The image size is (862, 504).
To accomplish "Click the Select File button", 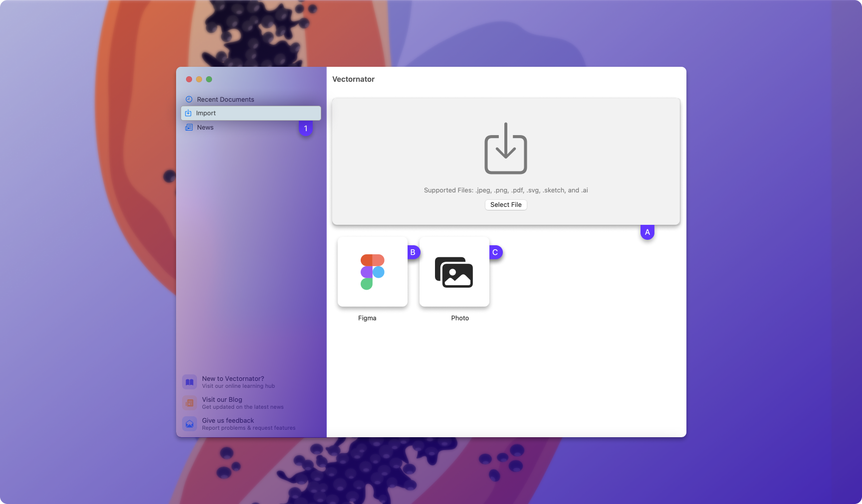I will pyautogui.click(x=506, y=205).
